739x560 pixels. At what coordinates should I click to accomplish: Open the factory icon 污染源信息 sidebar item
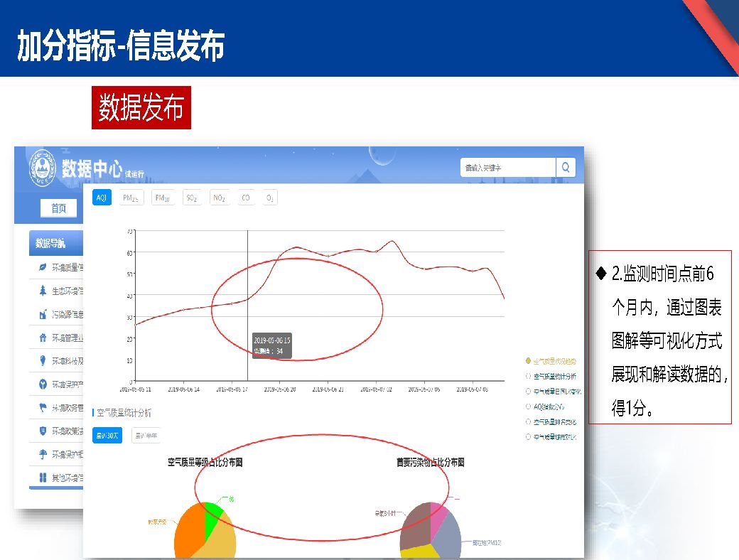(56, 314)
